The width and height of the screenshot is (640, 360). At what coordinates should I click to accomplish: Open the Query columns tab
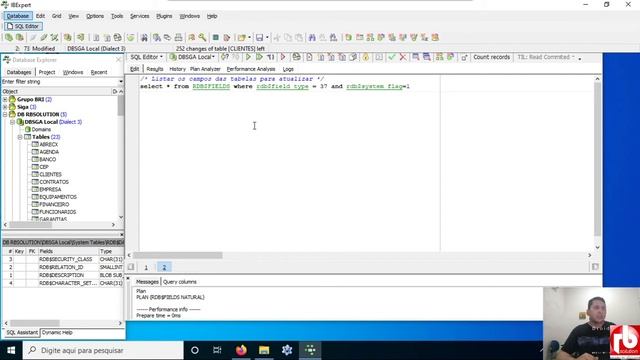[x=180, y=282]
